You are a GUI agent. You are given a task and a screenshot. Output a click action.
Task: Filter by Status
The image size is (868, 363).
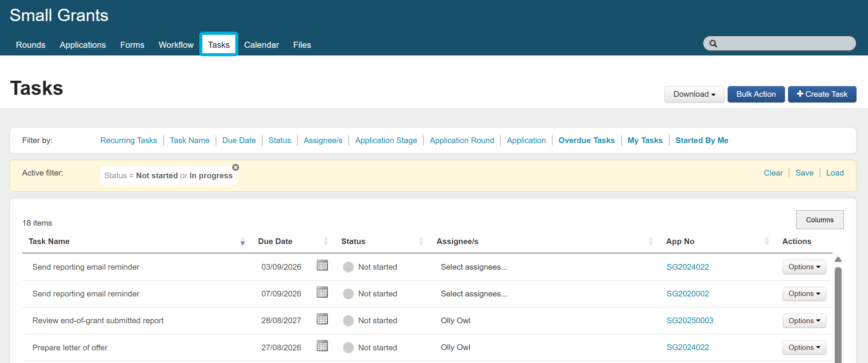(280, 140)
